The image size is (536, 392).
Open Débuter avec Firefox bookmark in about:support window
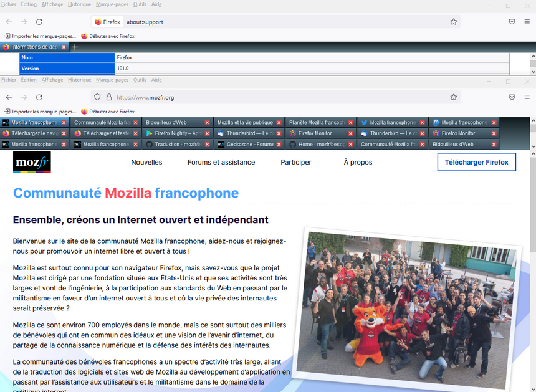click(108, 36)
